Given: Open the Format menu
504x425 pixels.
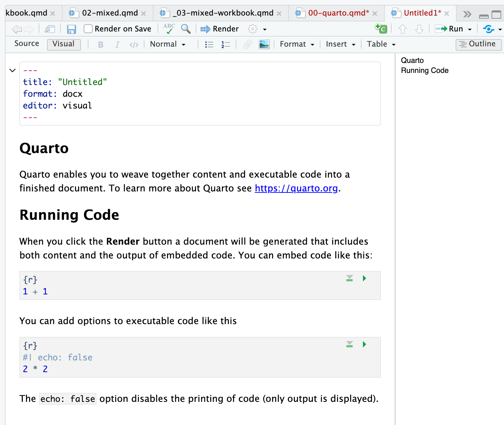Looking at the screenshot, I should point(297,44).
